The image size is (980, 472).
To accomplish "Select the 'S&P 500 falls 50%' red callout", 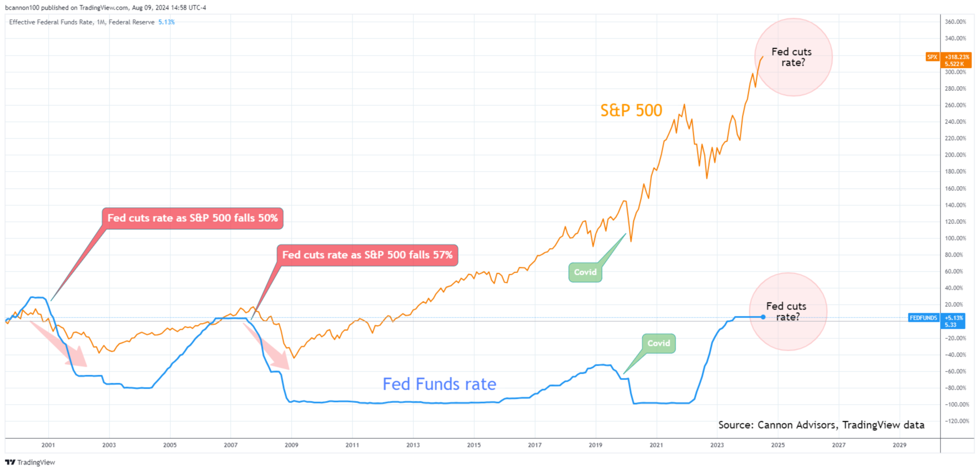I will [192, 218].
